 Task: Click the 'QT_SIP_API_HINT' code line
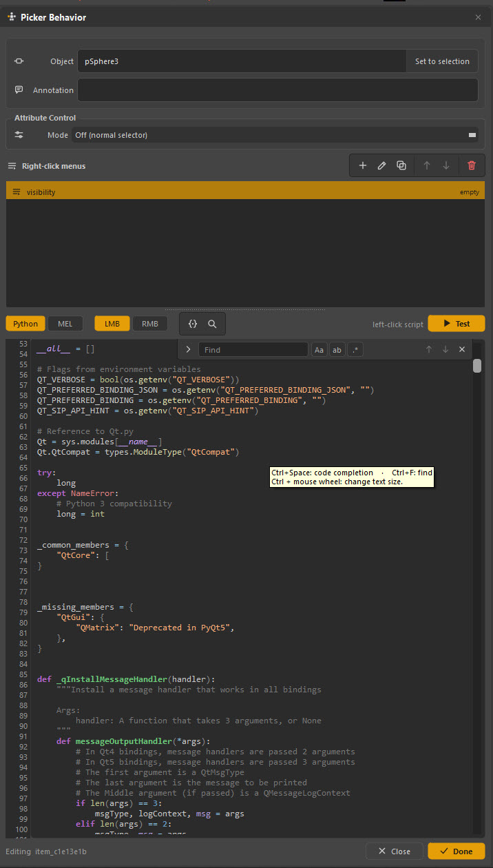(148, 411)
